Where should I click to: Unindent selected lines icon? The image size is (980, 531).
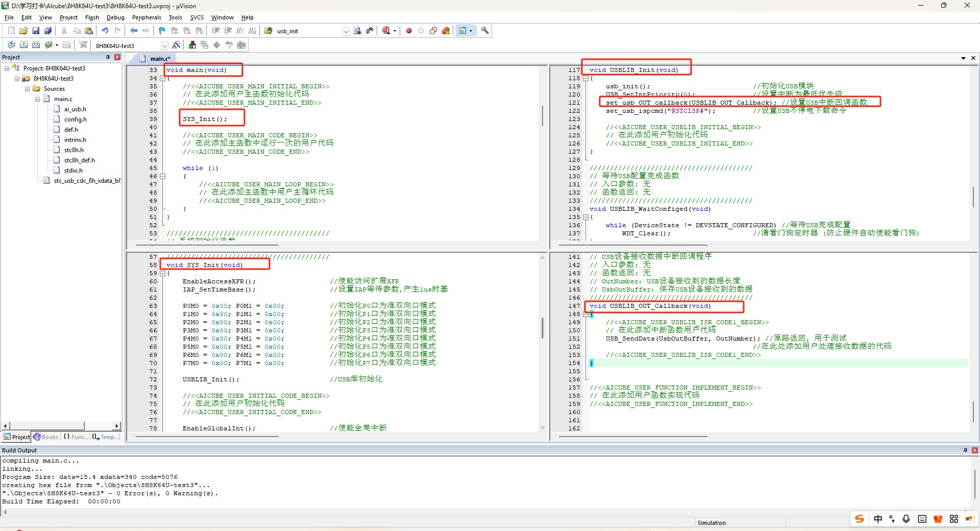(228, 31)
